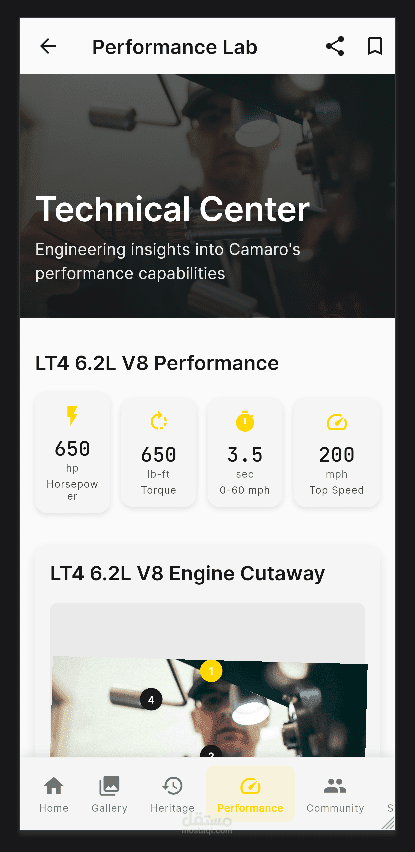Select hotspot marker 4 on cutaway image
Viewport: 415px width, 852px height.
[x=151, y=700]
